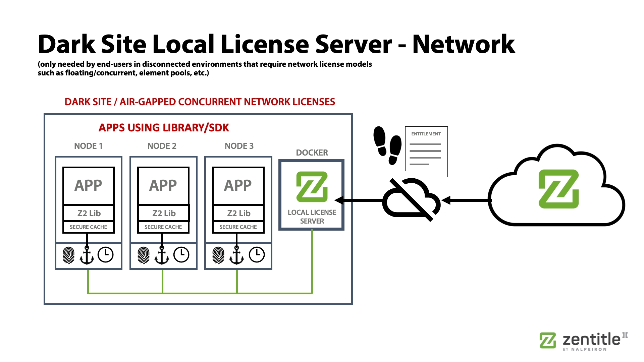The height and width of the screenshot is (362, 644).
Task: Click the Local License Server Z logo
Action: pyautogui.click(x=312, y=187)
